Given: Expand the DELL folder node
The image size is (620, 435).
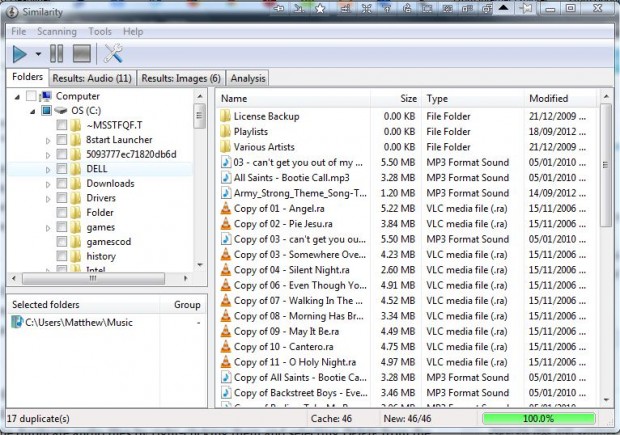Looking at the screenshot, I should tap(48, 170).
